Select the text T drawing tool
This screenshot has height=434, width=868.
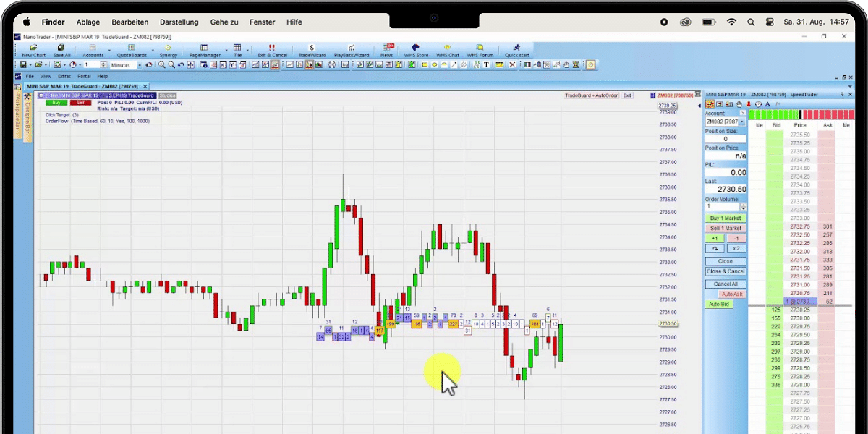tap(486, 65)
